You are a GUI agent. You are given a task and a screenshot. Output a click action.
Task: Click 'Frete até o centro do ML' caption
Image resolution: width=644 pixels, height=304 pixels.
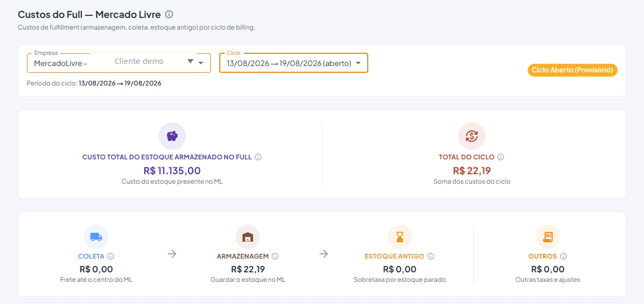pos(96,280)
